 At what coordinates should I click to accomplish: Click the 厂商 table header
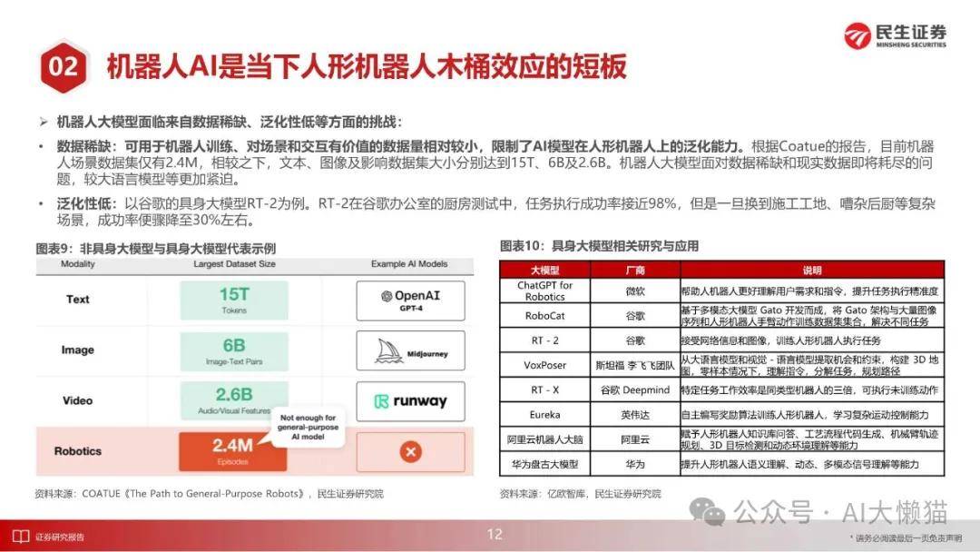pyautogui.click(x=635, y=270)
